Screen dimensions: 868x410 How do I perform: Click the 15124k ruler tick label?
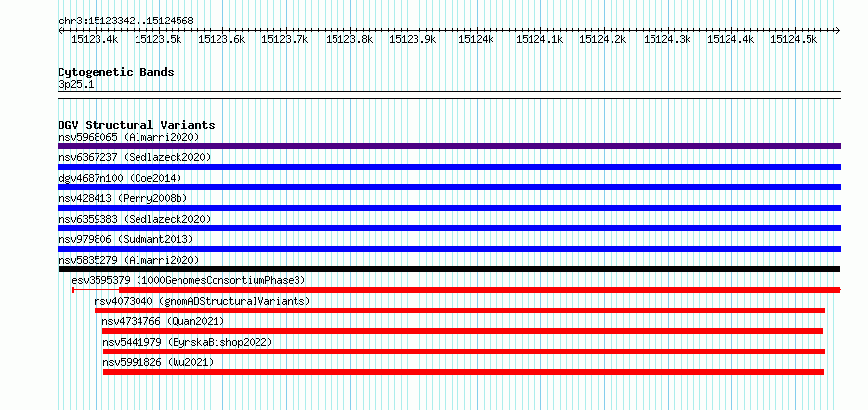pos(477,39)
